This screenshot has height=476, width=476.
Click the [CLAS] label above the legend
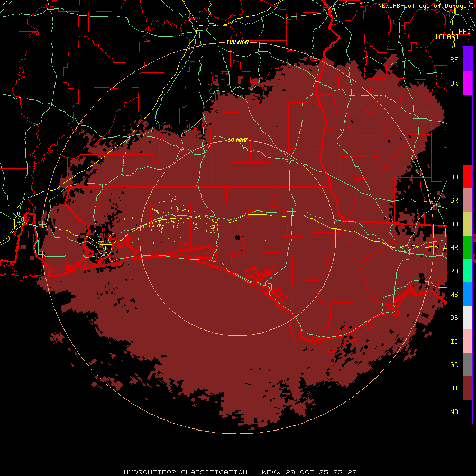pyautogui.click(x=447, y=36)
